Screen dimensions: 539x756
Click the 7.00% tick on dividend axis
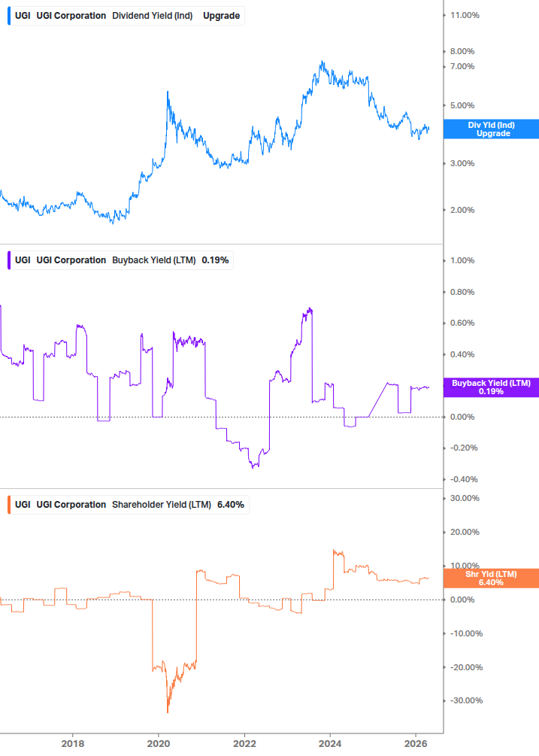tap(462, 66)
